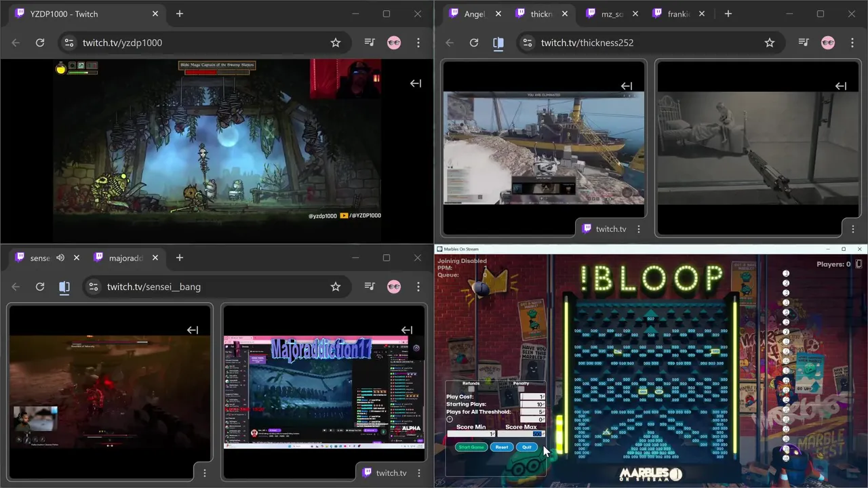Open media controls in YZDP1000 window
The height and width of the screenshot is (488, 868).
[370, 43]
